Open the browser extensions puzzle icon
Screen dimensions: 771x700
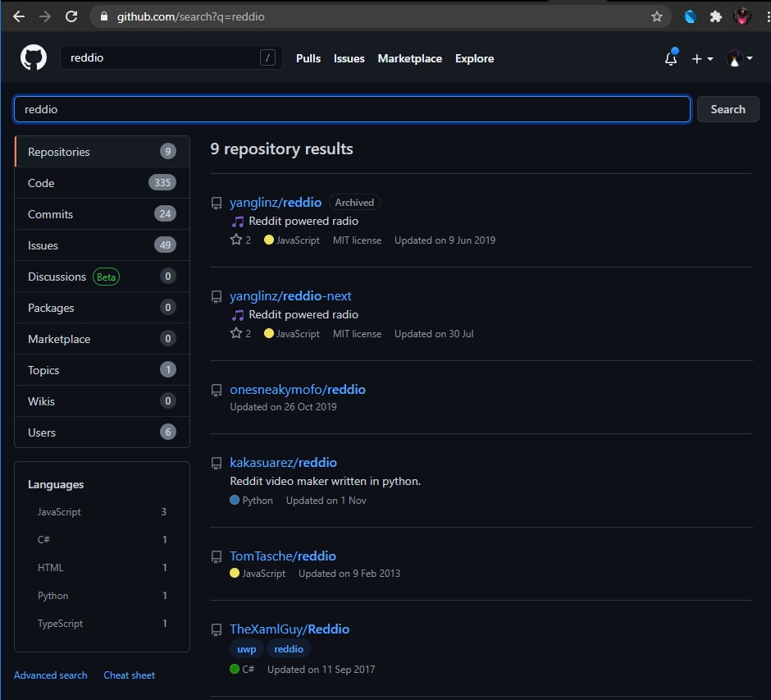point(716,16)
